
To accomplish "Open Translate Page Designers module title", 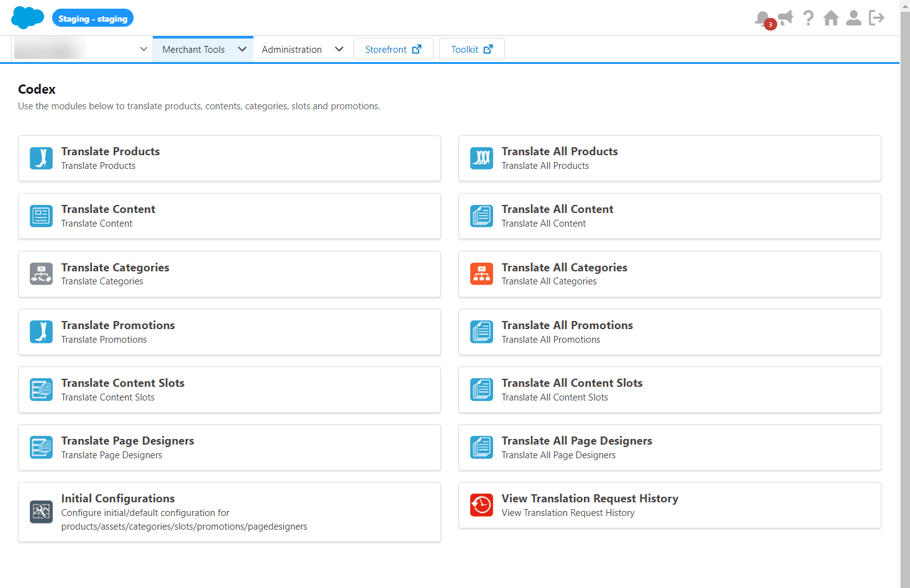I will click(128, 441).
